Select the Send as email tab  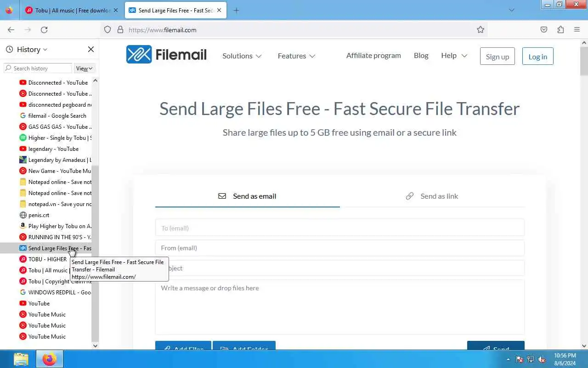click(248, 196)
